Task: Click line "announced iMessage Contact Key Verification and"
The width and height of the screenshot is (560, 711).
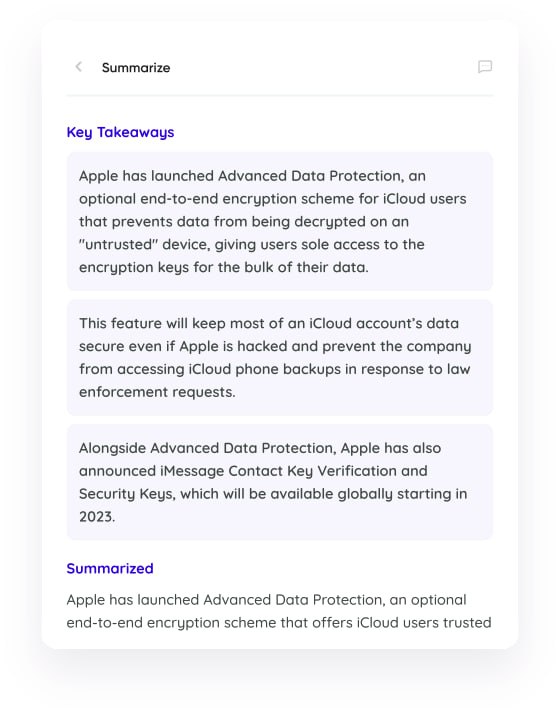Action: [253, 471]
